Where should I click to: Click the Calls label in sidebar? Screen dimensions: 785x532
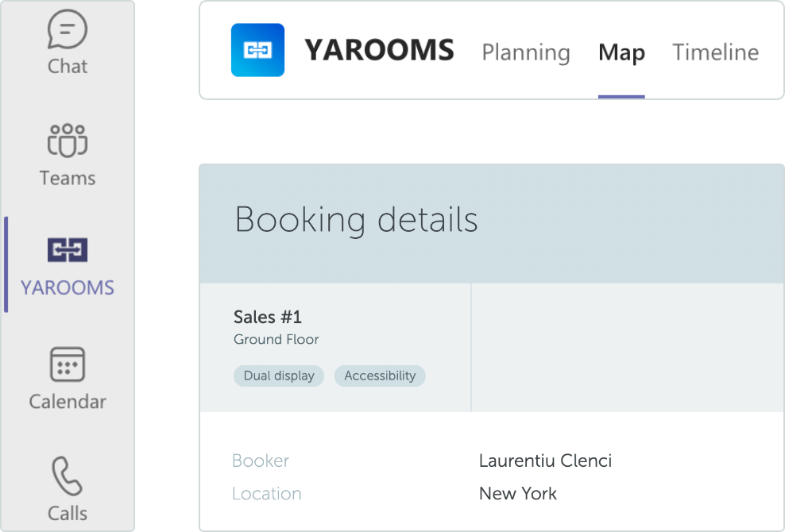tap(67, 514)
